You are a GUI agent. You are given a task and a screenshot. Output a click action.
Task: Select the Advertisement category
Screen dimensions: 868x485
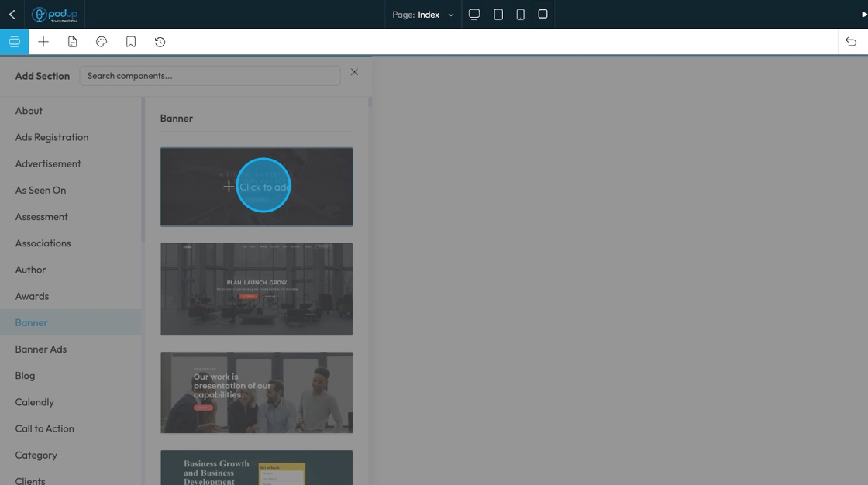pyautogui.click(x=47, y=164)
